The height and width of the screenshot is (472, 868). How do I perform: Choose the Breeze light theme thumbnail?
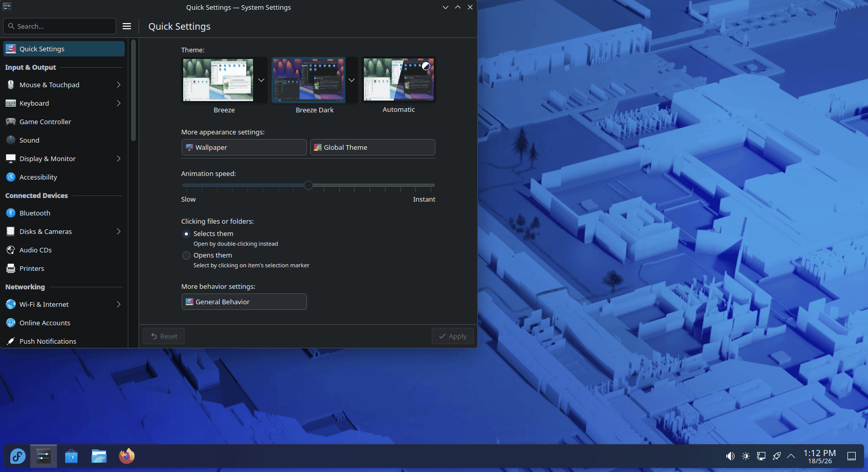tap(218, 80)
